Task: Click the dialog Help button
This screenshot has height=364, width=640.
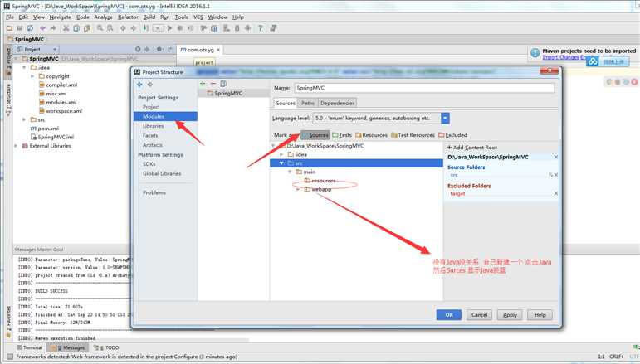Action: pos(540,315)
